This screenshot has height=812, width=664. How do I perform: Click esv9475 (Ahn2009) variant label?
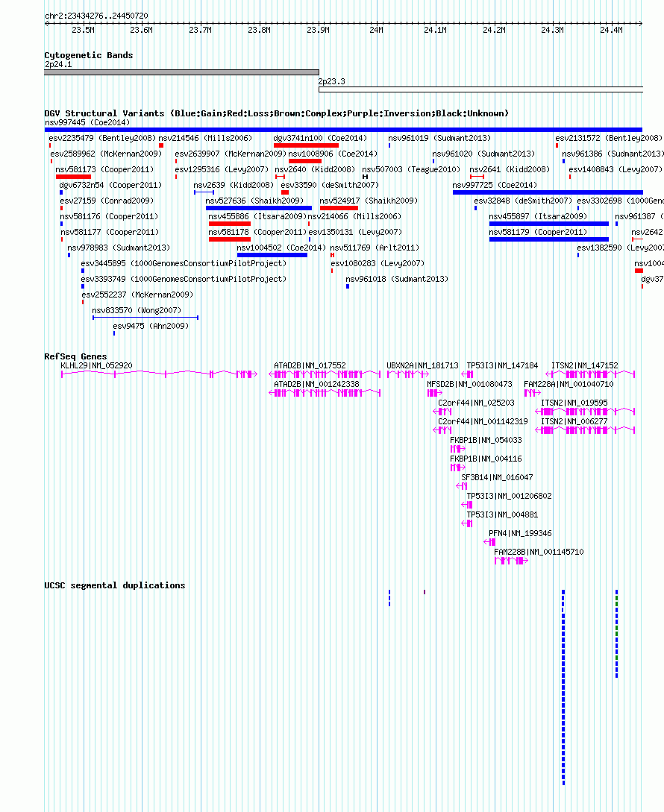point(151,326)
